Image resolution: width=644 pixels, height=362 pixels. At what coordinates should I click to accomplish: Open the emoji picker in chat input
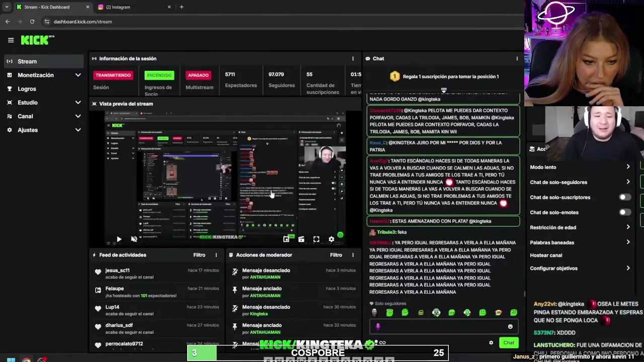510,326
